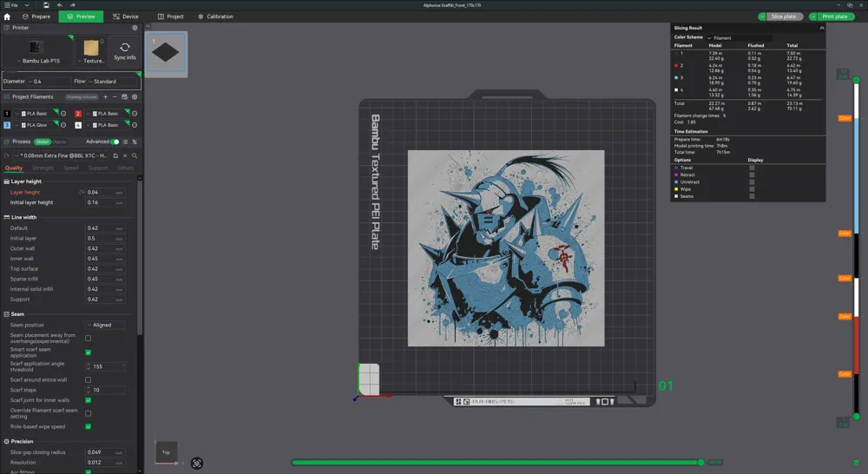Open 0.08mm Extra Fine process preset dropdown
The width and height of the screenshot is (868, 474).
point(60,156)
